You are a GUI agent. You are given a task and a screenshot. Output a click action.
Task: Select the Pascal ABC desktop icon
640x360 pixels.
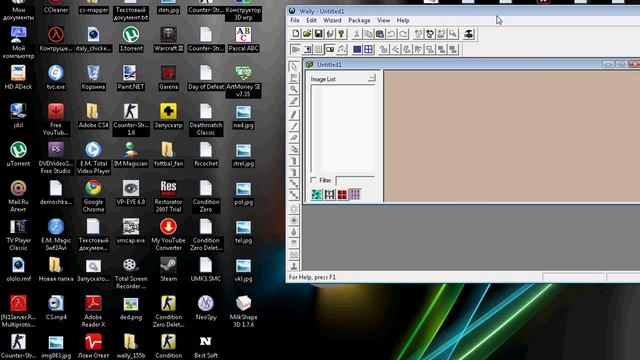(x=243, y=39)
